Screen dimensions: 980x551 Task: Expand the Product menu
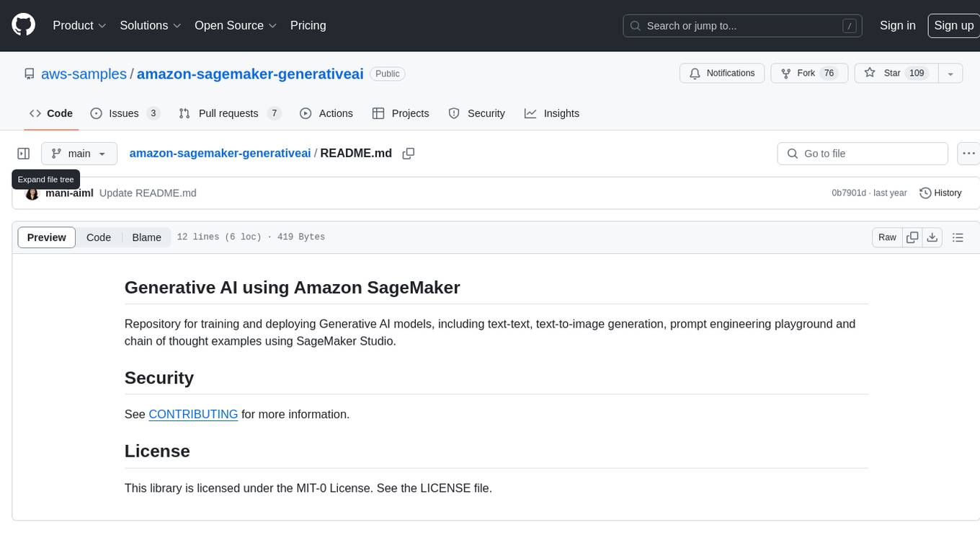point(79,25)
